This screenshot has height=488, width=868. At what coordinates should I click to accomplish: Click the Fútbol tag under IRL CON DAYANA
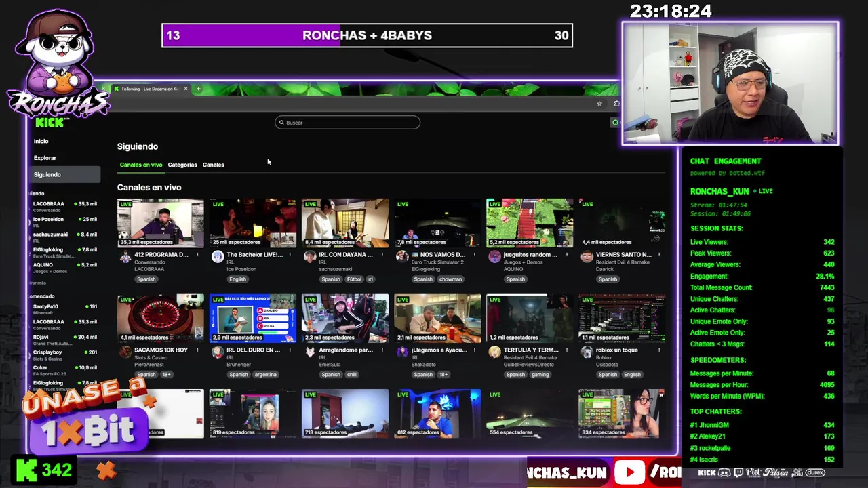click(x=354, y=279)
